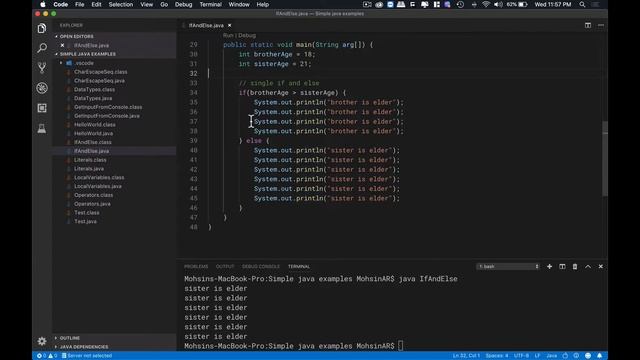The height and width of the screenshot is (360, 640).
Task: Click the feedback smiley in status bar
Action: [x=588, y=356]
